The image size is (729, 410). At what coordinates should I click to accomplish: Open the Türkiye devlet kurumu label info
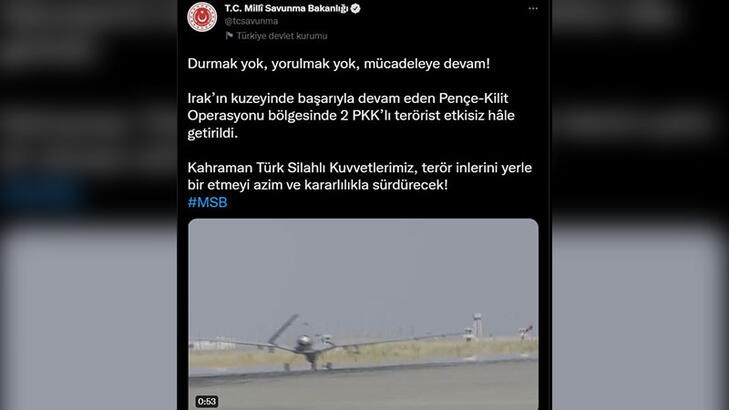[282, 36]
